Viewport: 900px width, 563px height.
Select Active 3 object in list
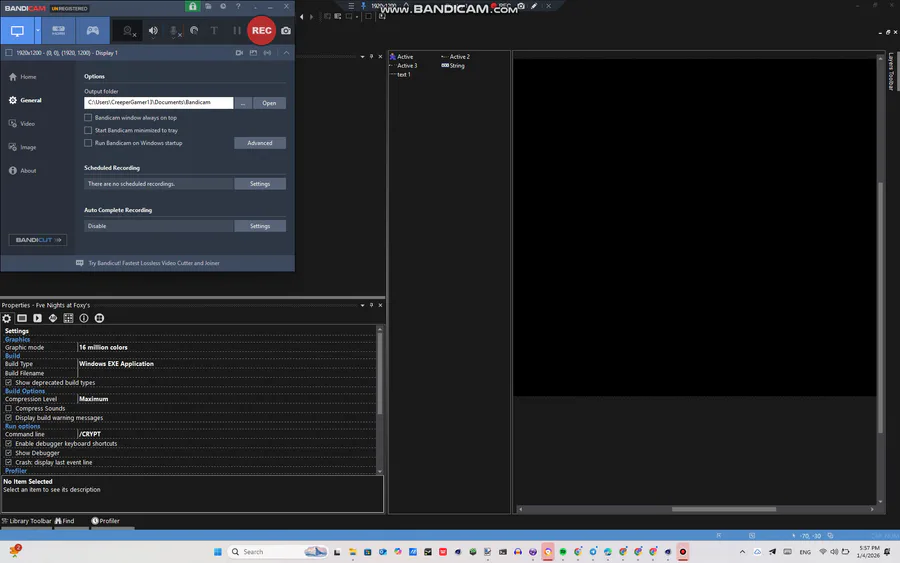pyautogui.click(x=404, y=66)
